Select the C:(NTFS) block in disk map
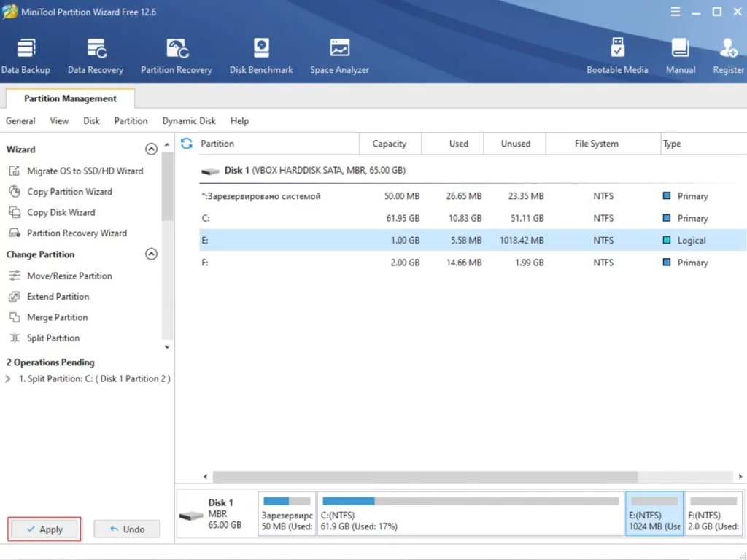Viewport: 747px width, 560px height. pos(469,513)
